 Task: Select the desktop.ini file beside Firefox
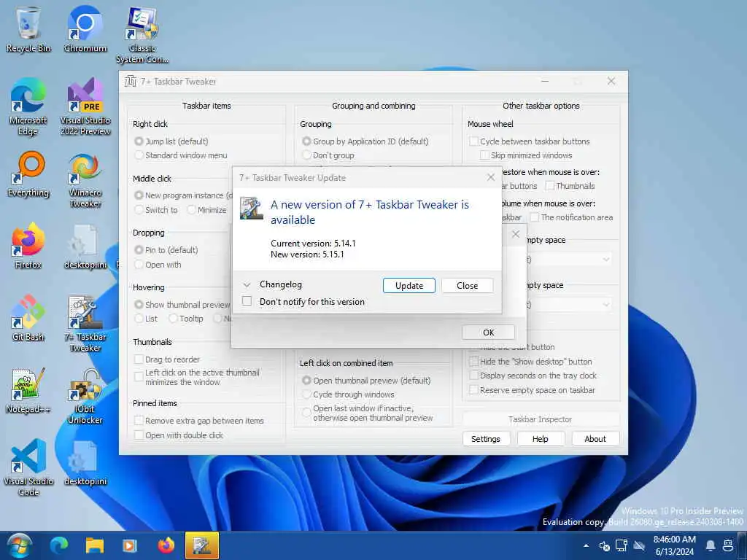click(x=85, y=246)
